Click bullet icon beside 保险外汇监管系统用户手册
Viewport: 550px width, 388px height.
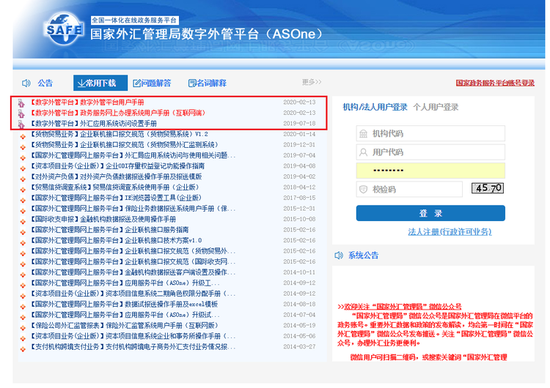point(23,328)
